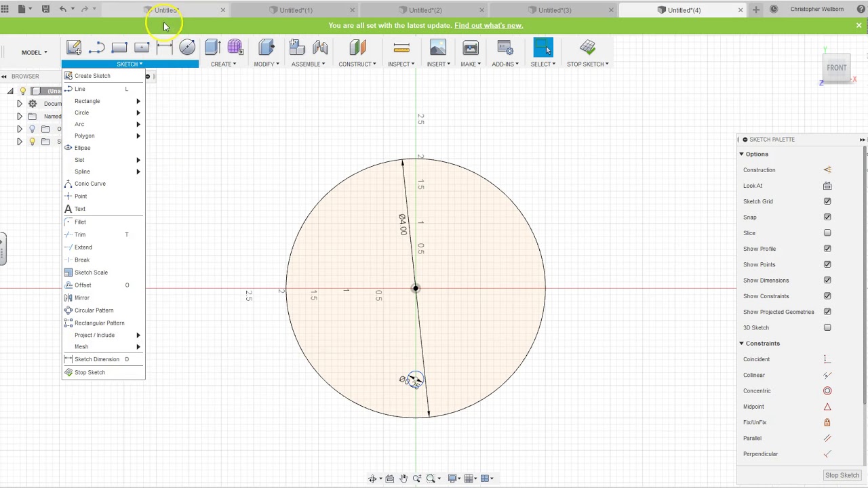Click the New Component icon in Assemble

pos(297,47)
